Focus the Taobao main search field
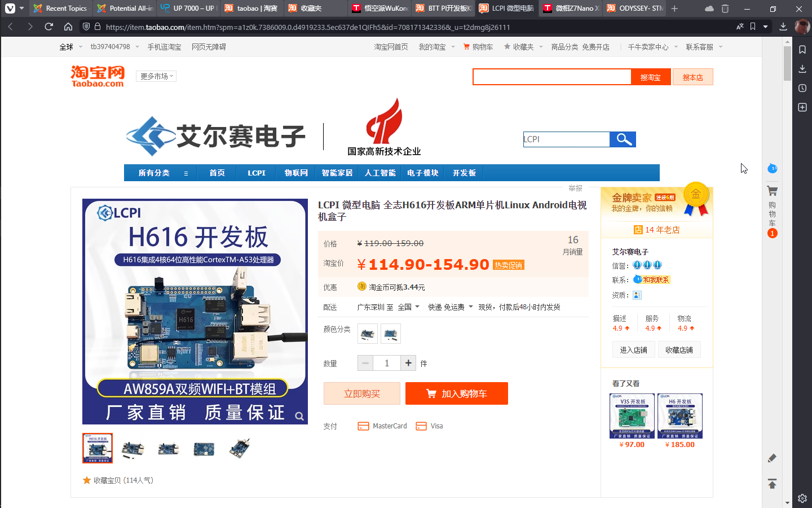 pos(552,77)
